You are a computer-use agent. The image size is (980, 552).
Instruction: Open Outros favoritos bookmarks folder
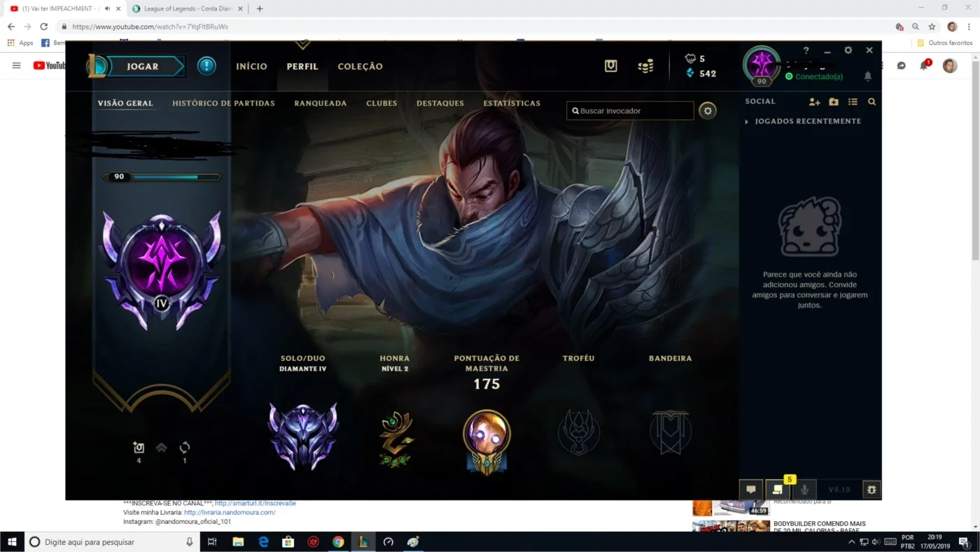945,43
